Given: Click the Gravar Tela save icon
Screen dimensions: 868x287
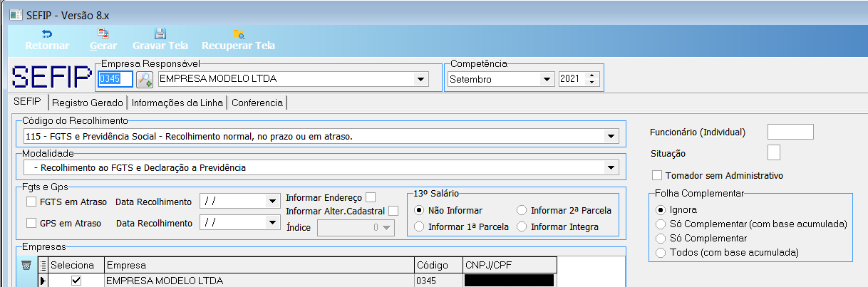Looking at the screenshot, I should tap(160, 33).
